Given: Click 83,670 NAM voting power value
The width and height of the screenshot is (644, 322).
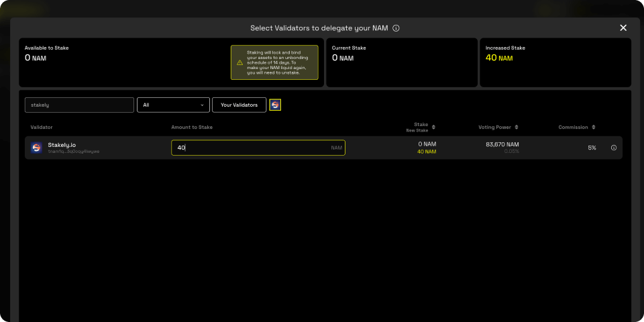Looking at the screenshot, I should tap(502, 145).
